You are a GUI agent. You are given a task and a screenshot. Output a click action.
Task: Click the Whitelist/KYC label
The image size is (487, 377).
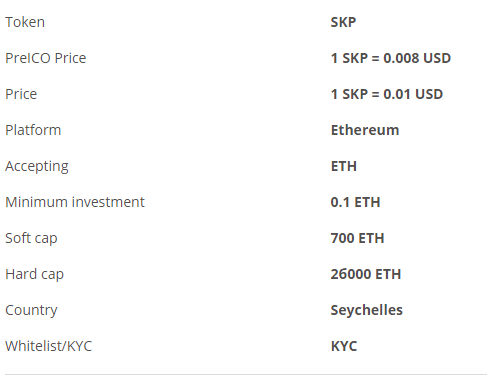49,346
